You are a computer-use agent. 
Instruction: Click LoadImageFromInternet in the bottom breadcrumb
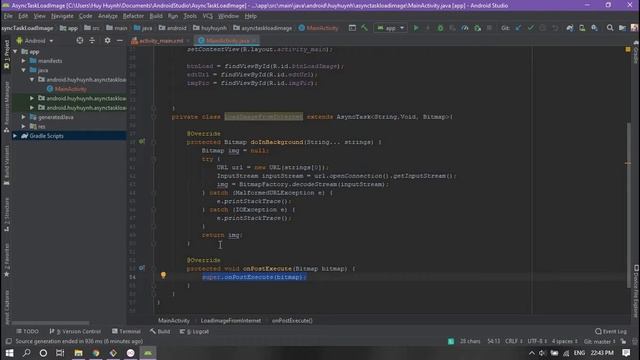coord(231,321)
